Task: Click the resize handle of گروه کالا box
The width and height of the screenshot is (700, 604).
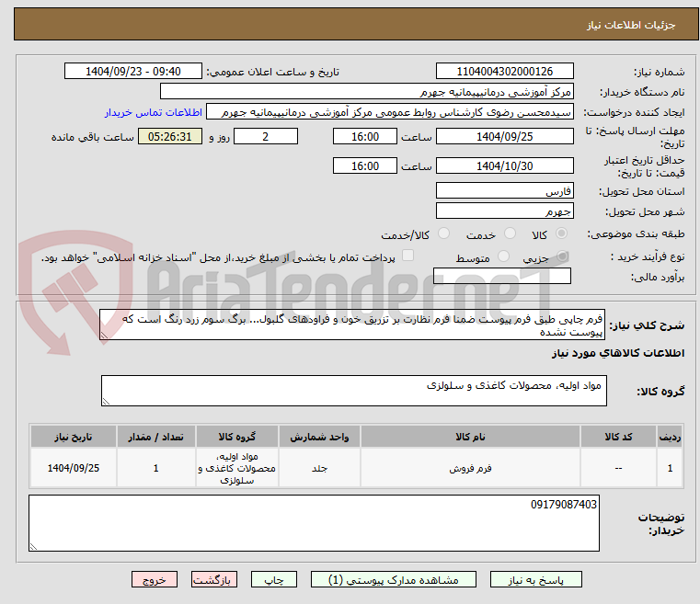Action: (x=106, y=402)
